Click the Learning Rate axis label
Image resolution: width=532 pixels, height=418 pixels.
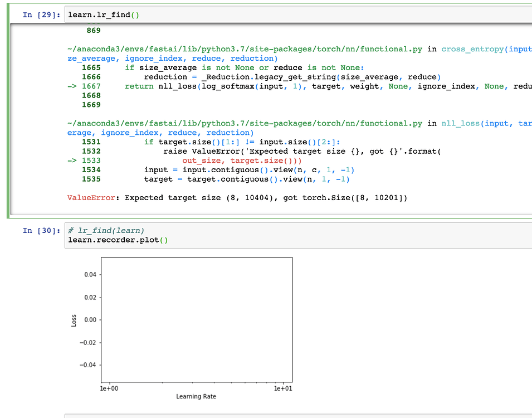point(196,396)
